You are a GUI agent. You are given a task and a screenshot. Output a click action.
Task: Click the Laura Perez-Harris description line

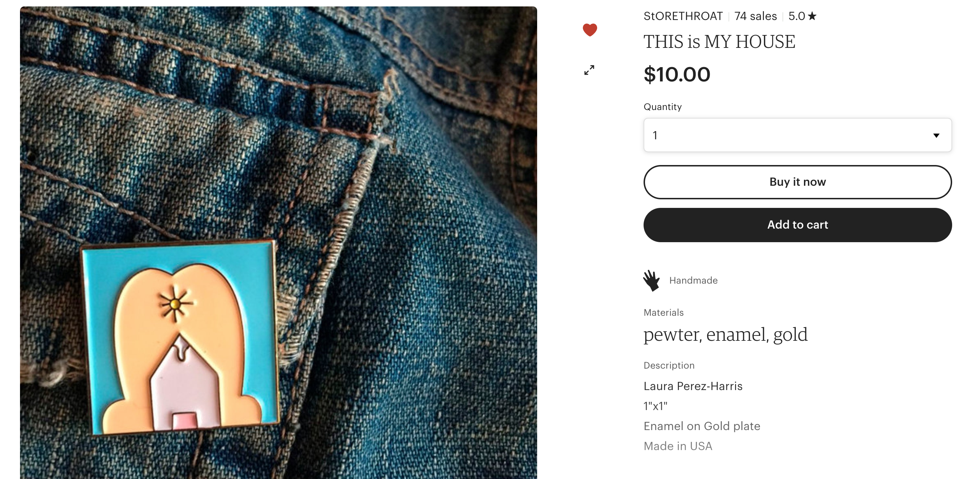point(693,386)
